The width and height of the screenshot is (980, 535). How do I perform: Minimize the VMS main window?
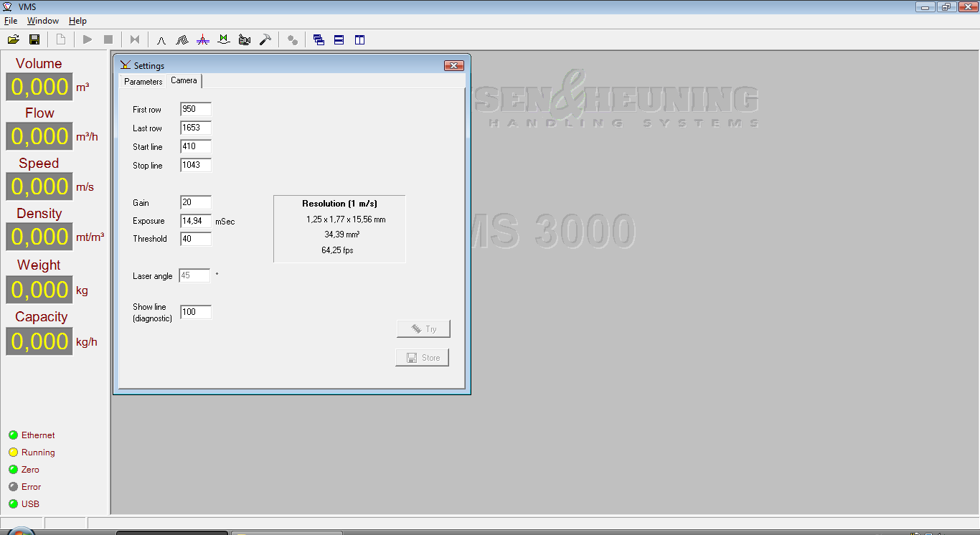pyautogui.click(x=926, y=6)
